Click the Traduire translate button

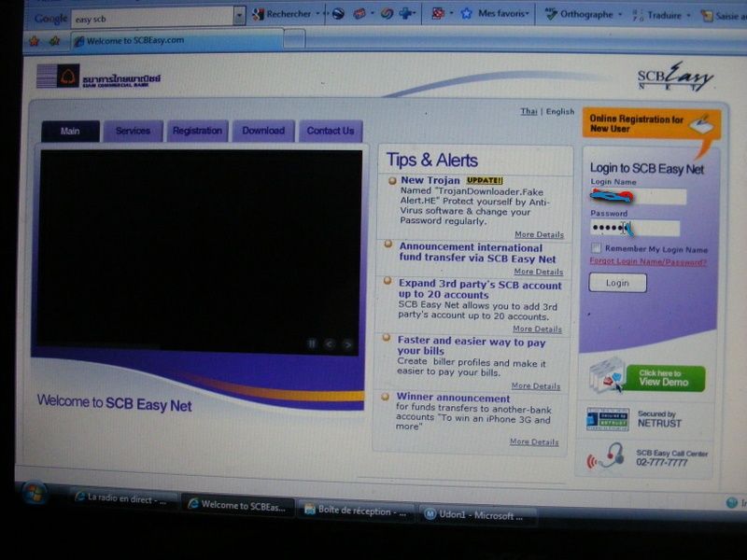657,16
